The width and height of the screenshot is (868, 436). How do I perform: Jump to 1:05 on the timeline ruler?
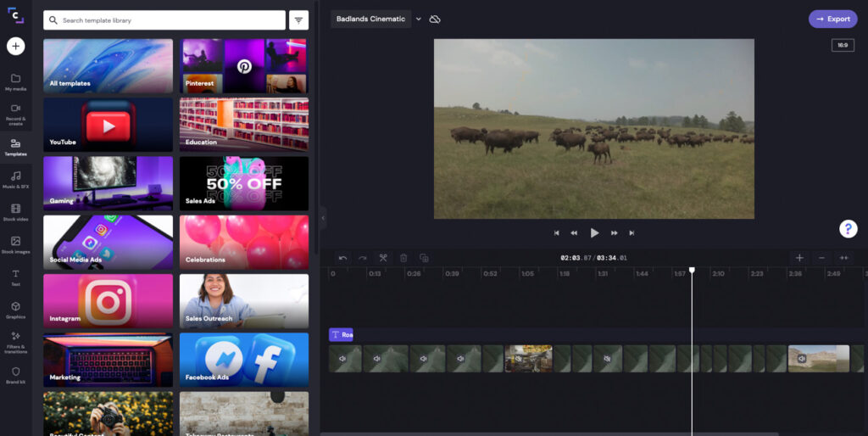click(527, 274)
